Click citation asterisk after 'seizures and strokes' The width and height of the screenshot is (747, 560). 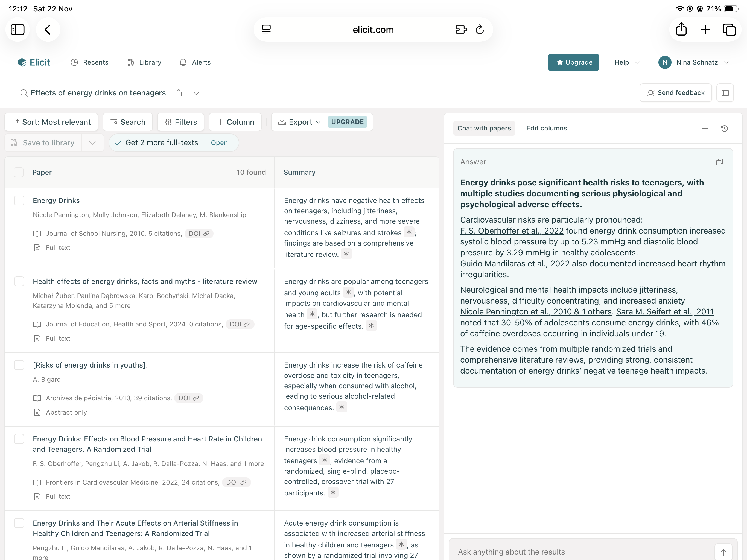(408, 232)
